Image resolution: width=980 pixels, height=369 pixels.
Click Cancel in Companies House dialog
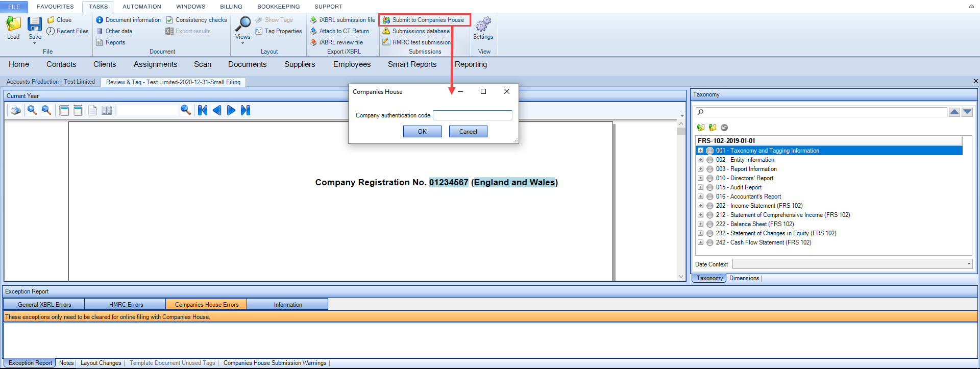pos(468,132)
